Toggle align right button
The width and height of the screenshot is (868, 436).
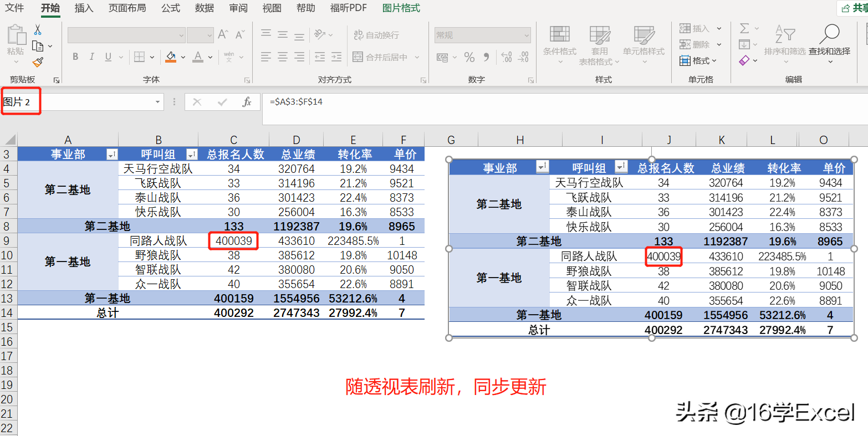coord(299,57)
